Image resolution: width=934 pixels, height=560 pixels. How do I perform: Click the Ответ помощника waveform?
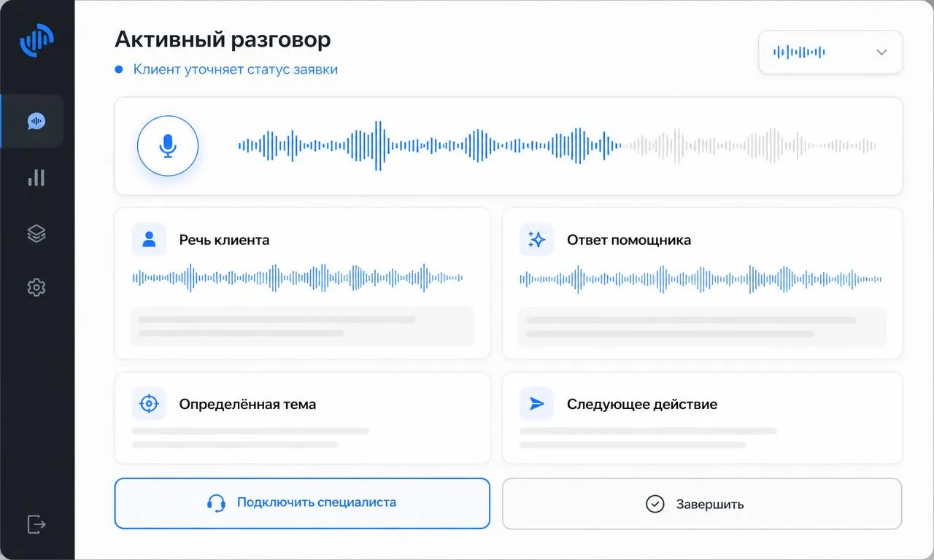pos(700,279)
